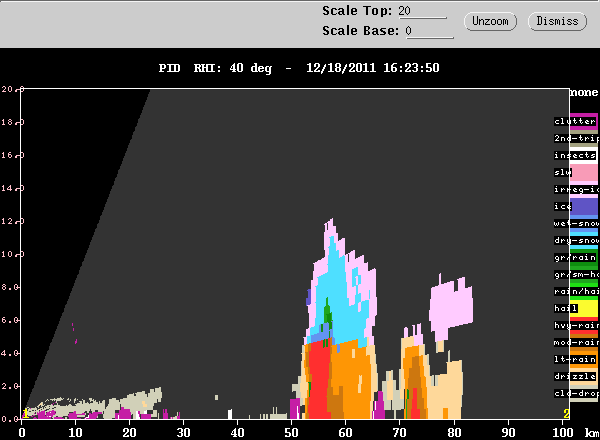Click the ice purple legend swatch
This screenshot has width=600, height=440.
(584, 207)
